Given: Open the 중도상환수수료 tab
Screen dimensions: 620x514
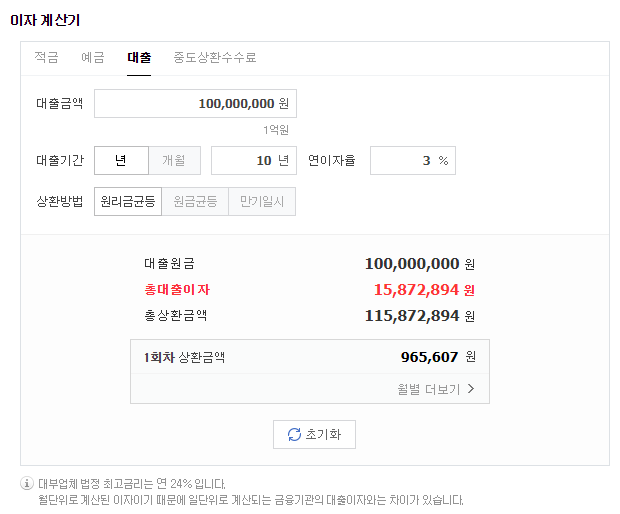Looking at the screenshot, I should (x=215, y=58).
